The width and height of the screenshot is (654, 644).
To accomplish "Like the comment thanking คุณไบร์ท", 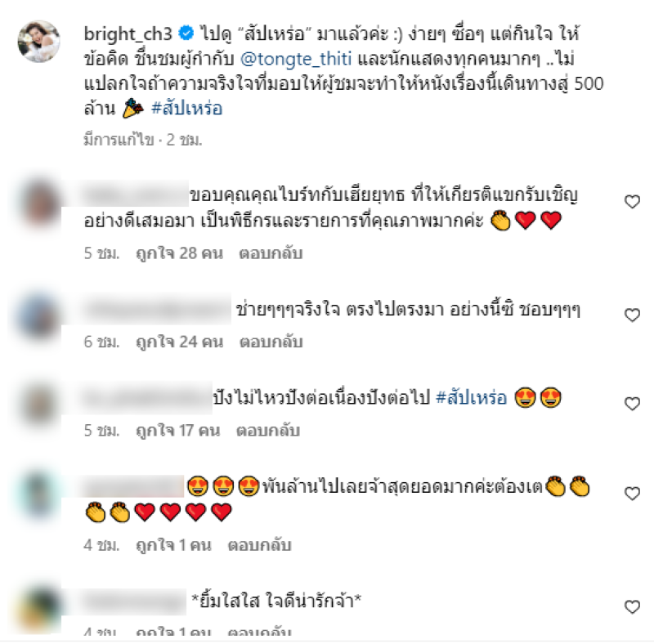I will tap(632, 202).
